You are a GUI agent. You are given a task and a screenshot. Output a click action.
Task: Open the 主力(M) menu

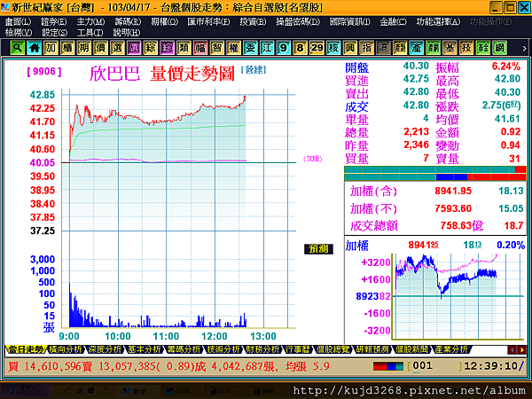coord(90,22)
